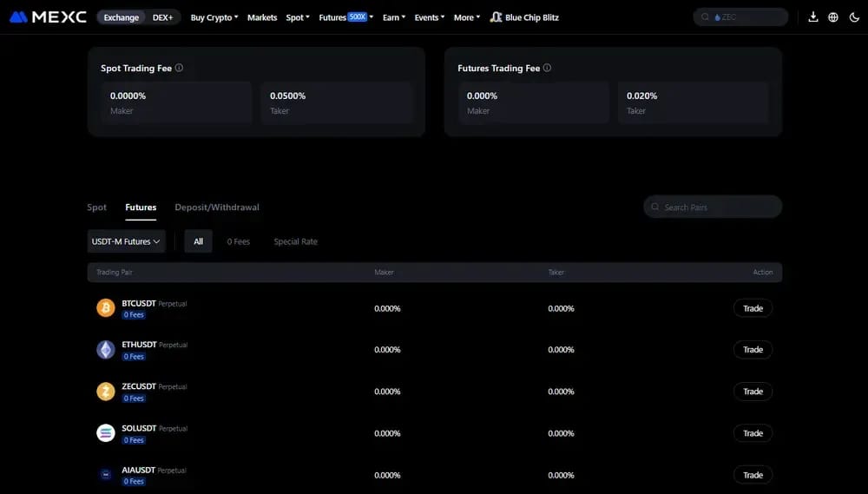The height and width of the screenshot is (494, 868).
Task: Click the Bitcoin coin icon
Action: tap(106, 308)
